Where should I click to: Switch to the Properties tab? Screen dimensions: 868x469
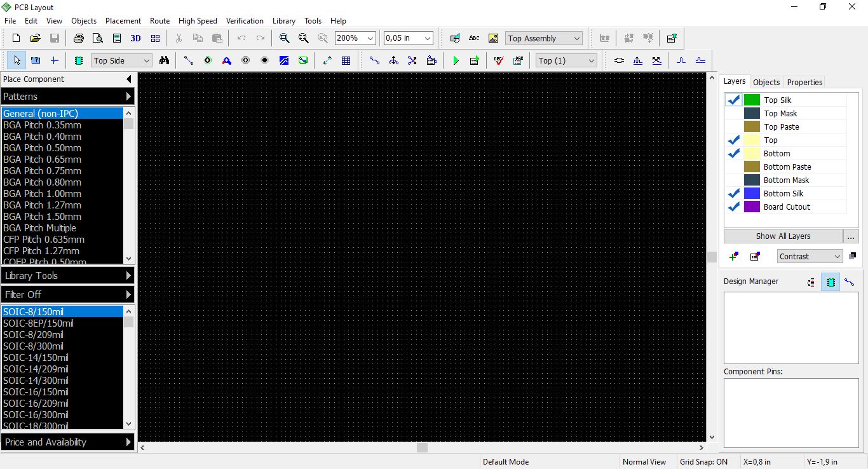pos(804,82)
